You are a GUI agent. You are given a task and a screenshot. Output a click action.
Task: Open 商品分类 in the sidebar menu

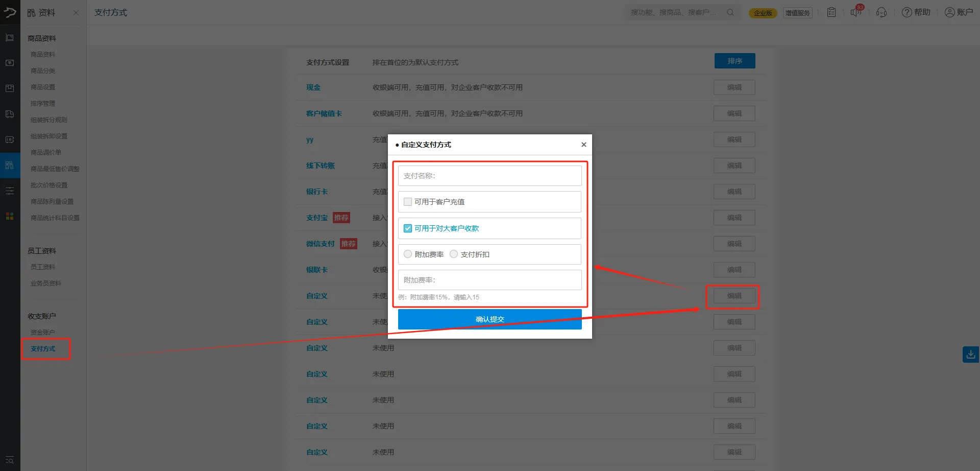(43, 70)
